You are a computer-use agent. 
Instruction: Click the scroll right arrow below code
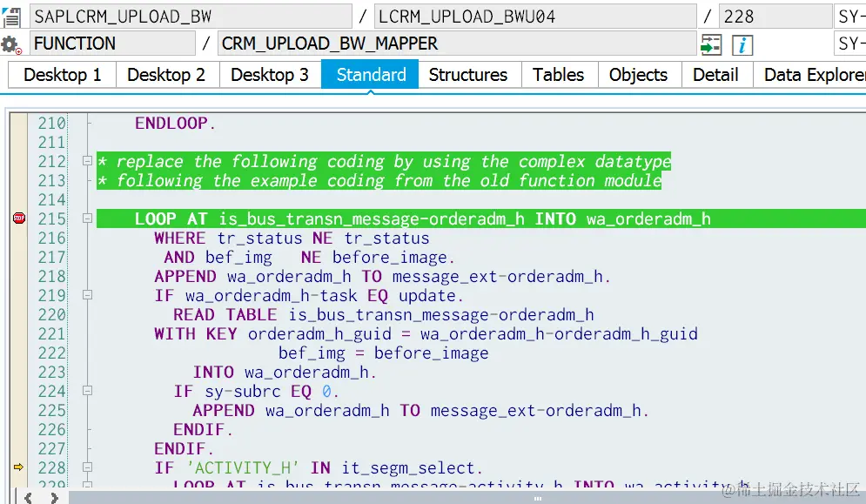(54, 497)
